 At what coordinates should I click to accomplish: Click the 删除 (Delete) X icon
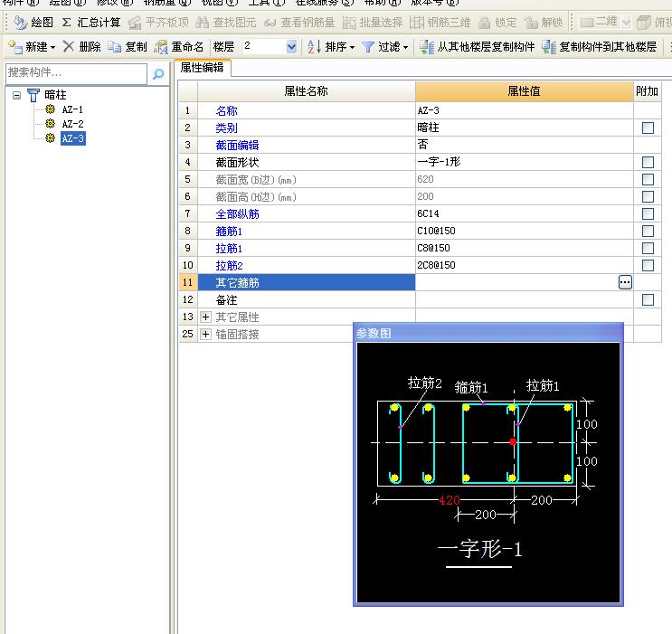pyautogui.click(x=69, y=47)
